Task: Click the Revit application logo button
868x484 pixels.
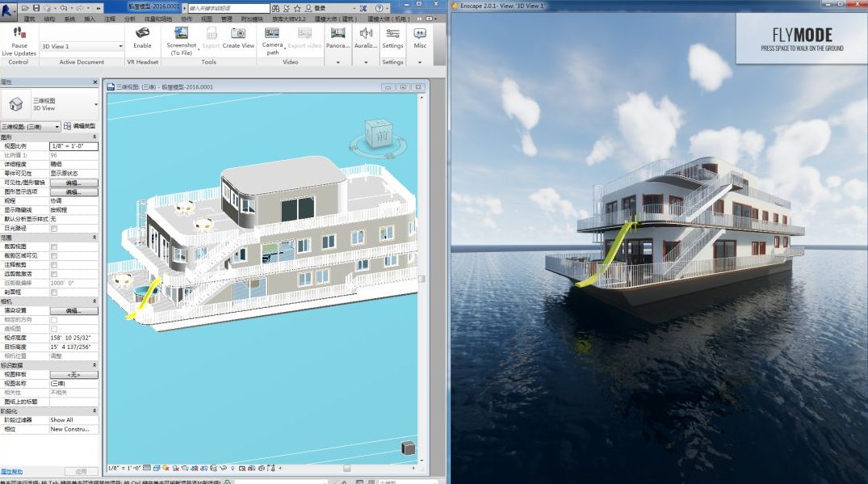Action: 8,11
